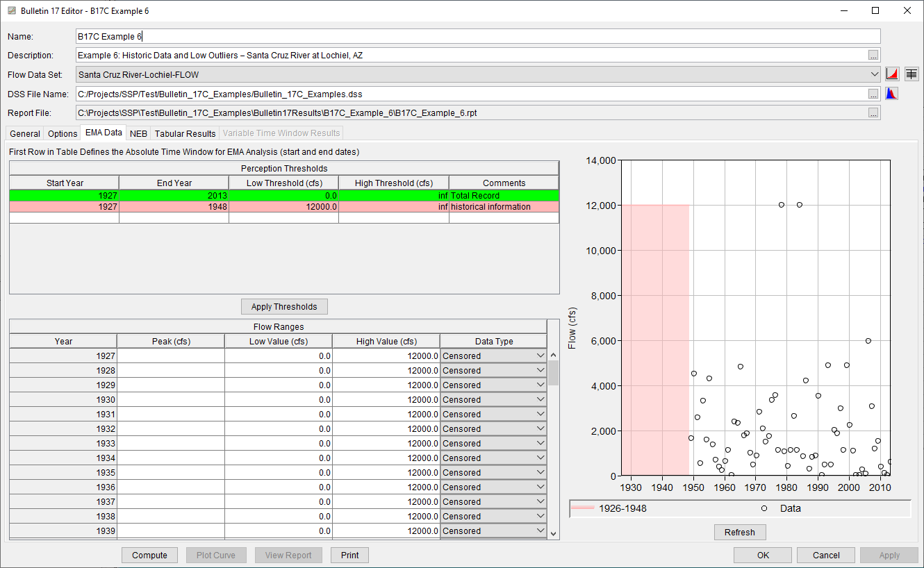Open Data Type dropdown for year 1930
The image size is (924, 568).
pyautogui.click(x=541, y=399)
